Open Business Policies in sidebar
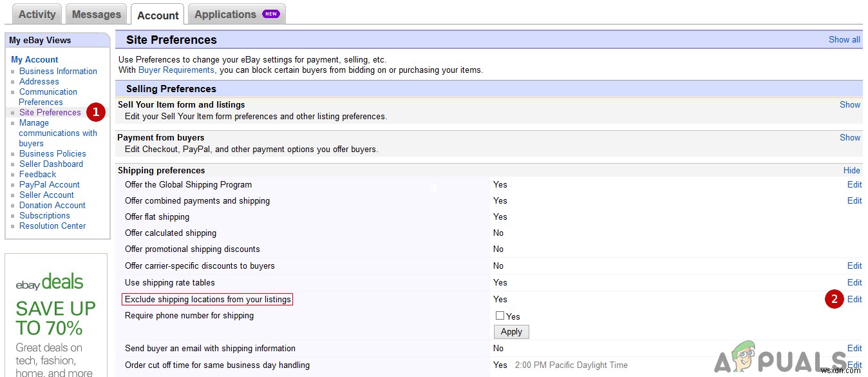Screen dimensions: 868x377 point(52,153)
